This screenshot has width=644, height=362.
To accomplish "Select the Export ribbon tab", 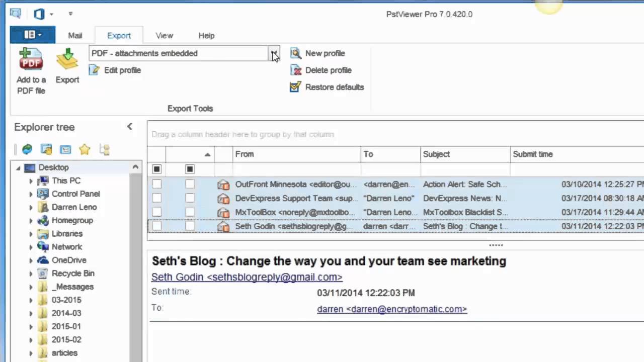I will coord(119,36).
